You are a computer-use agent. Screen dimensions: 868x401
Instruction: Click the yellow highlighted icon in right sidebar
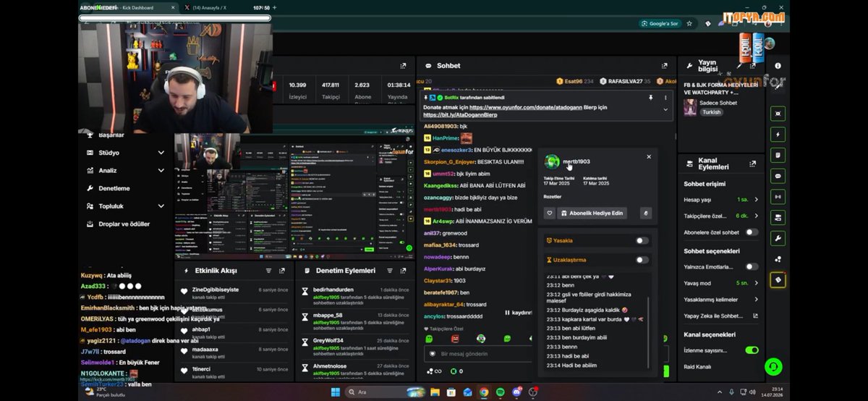(778, 280)
